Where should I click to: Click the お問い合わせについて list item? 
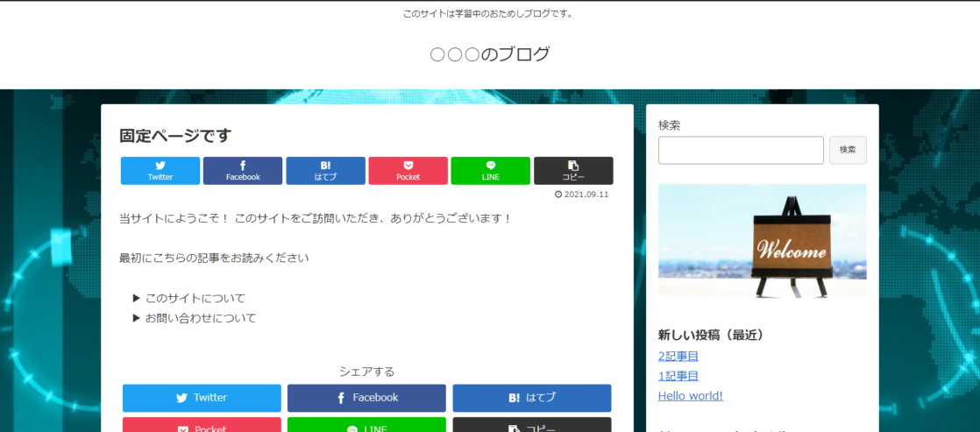(202, 318)
